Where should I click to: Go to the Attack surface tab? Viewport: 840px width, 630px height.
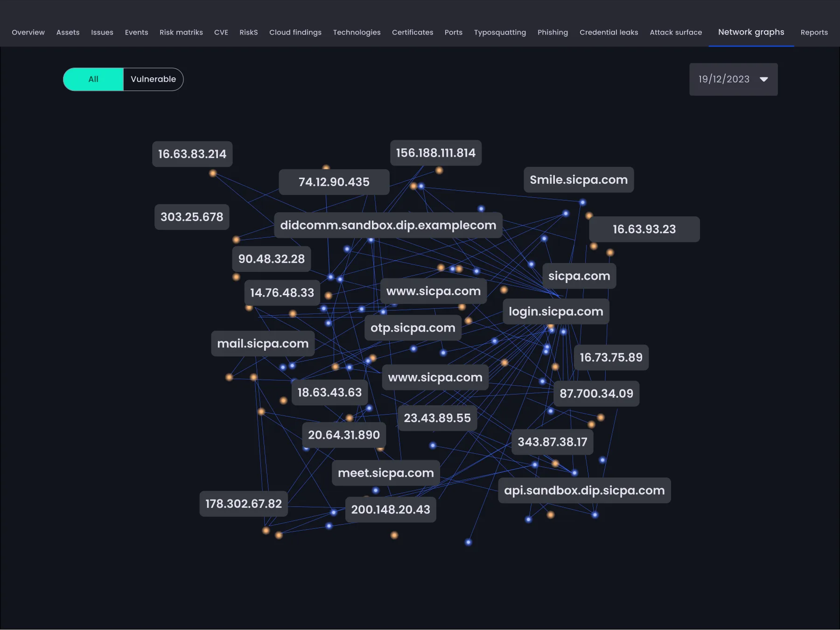(676, 32)
